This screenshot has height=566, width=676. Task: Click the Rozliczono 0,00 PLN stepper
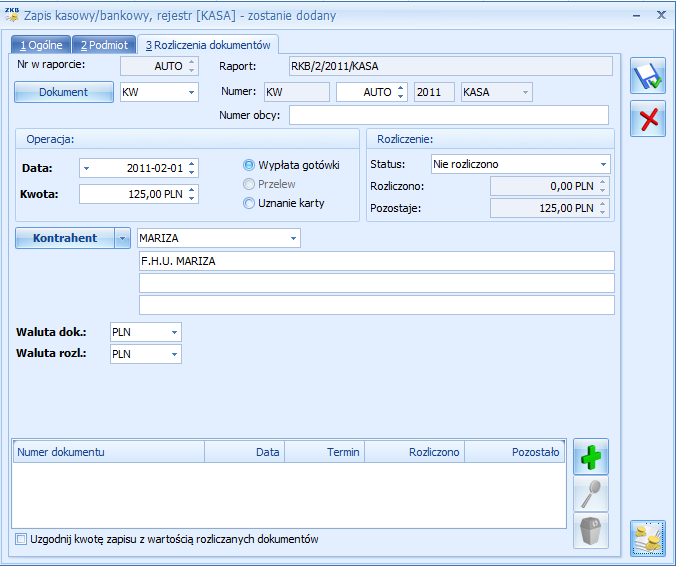pos(602,186)
